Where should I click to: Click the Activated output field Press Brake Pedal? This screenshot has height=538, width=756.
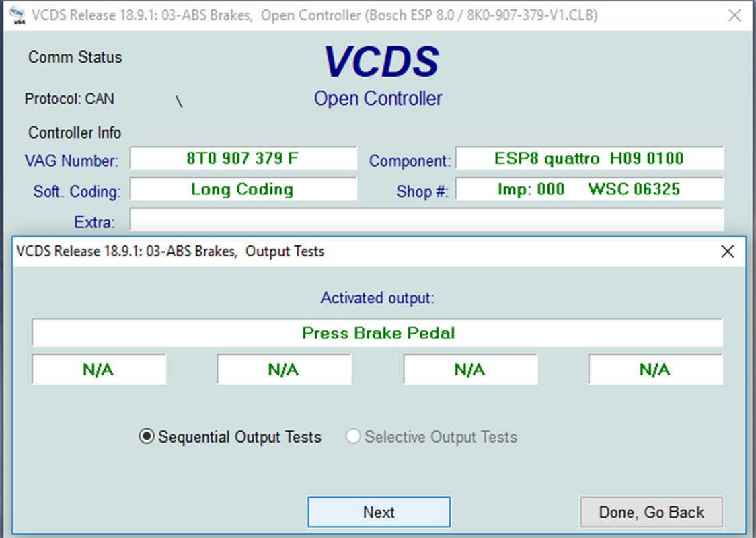(377, 333)
